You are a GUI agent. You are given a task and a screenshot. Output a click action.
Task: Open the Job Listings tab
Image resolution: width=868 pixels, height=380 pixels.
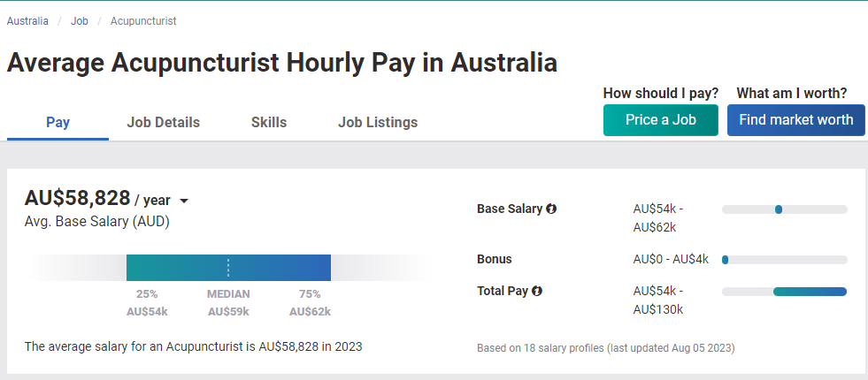pyautogui.click(x=378, y=122)
